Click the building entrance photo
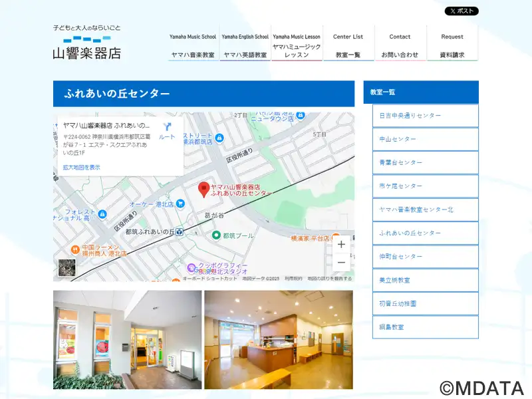The height and width of the screenshot is (399, 532). coord(127,340)
